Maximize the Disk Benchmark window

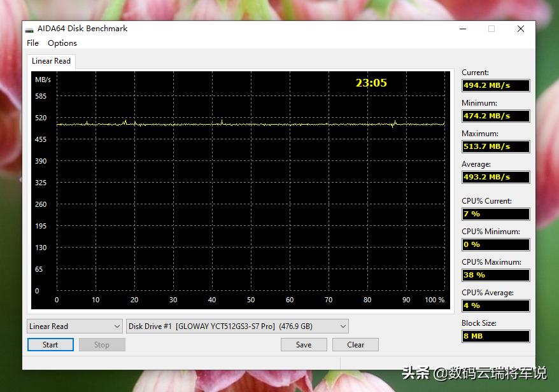tap(491, 29)
